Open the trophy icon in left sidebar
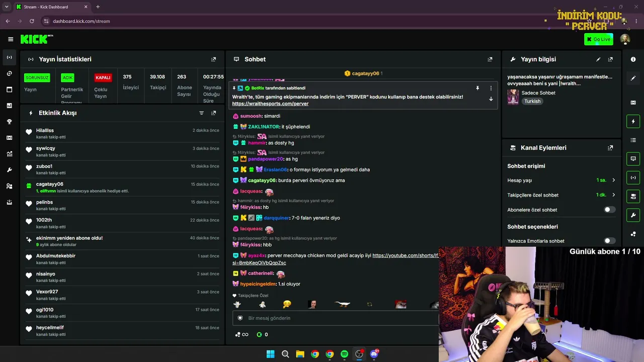644x362 pixels. 9,122
